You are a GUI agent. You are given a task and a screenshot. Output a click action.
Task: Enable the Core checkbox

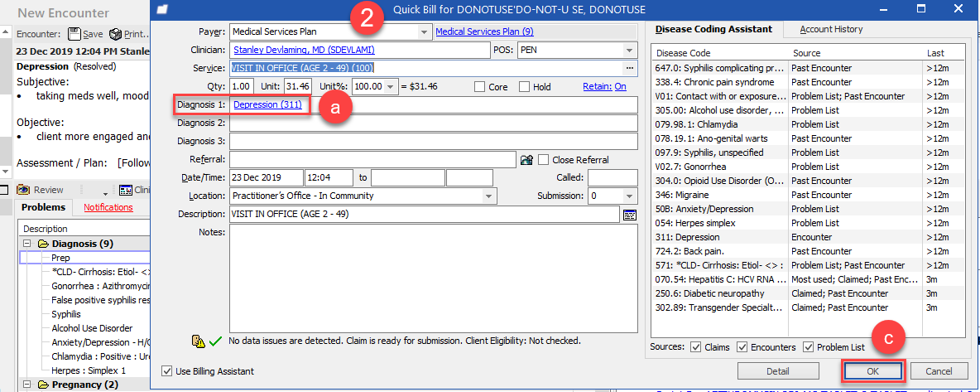(x=480, y=87)
